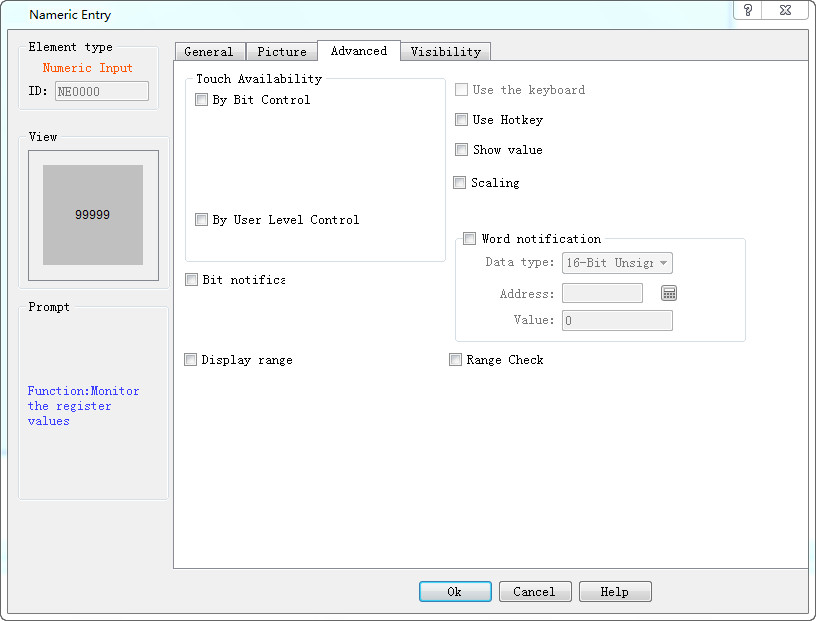The height and width of the screenshot is (621, 816).
Task: Switch to the Advanced tab
Action: (358, 51)
